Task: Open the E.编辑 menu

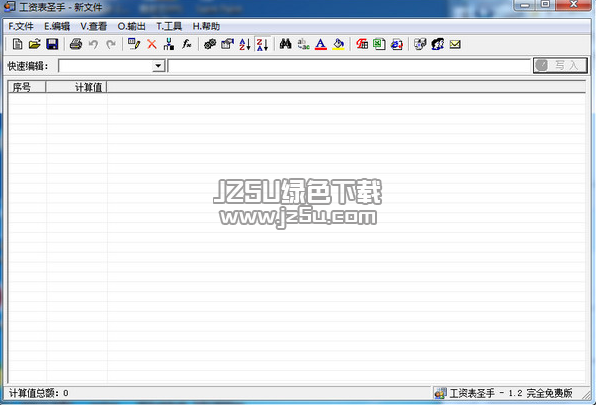Action: pos(57,26)
